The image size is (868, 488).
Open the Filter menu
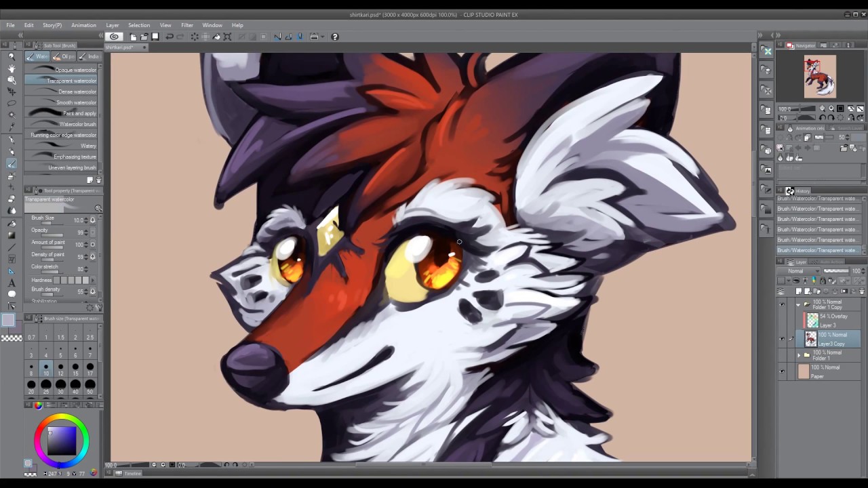coord(187,25)
